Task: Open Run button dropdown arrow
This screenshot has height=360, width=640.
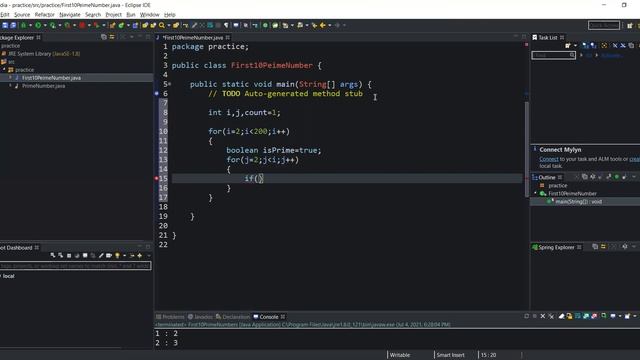Action: [45, 25]
